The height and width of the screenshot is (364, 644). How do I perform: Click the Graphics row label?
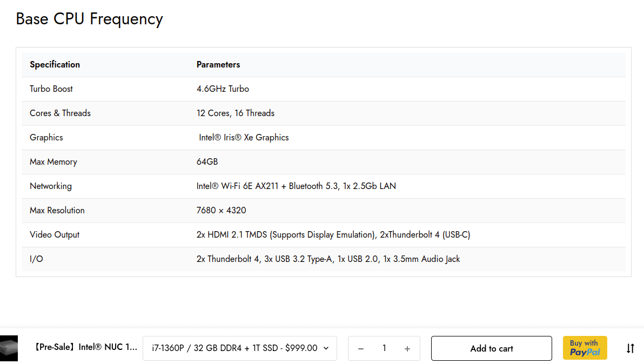(x=46, y=138)
